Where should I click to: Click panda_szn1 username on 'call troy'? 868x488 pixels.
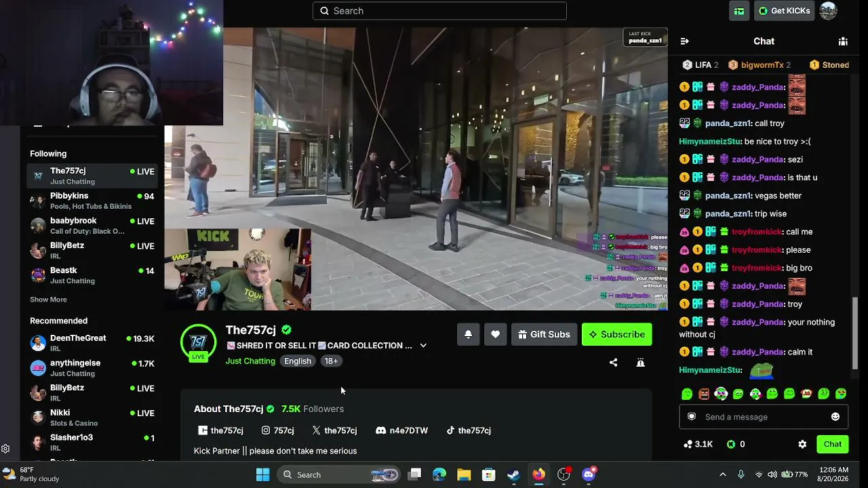coord(728,123)
